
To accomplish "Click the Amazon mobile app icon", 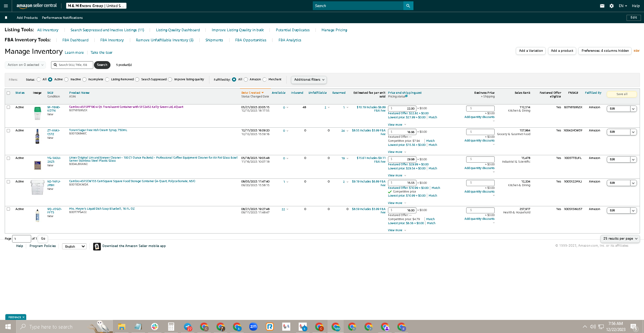I will pyautogui.click(x=97, y=247).
